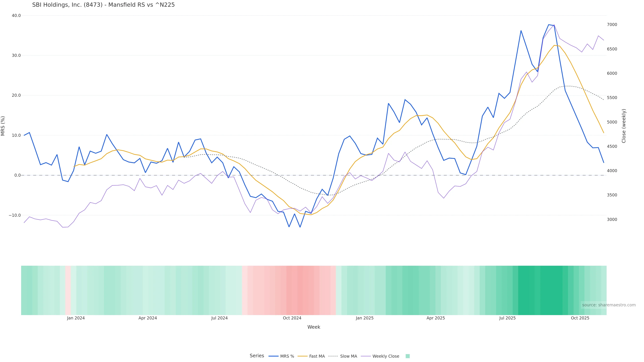Image resolution: width=644 pixels, height=362 pixels.
Task: Click the orange Fast MA legend line marker
Action: [x=303, y=356]
